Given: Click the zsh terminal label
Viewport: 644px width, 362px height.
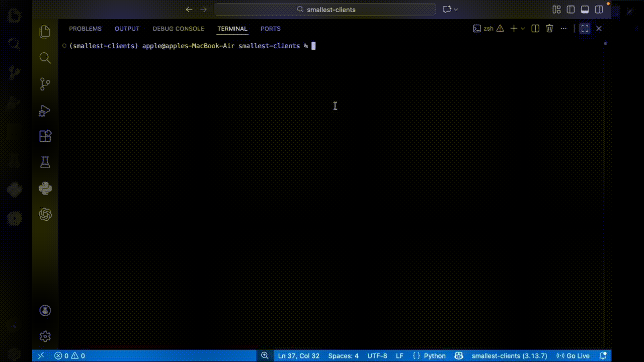Looking at the screenshot, I should point(489,29).
